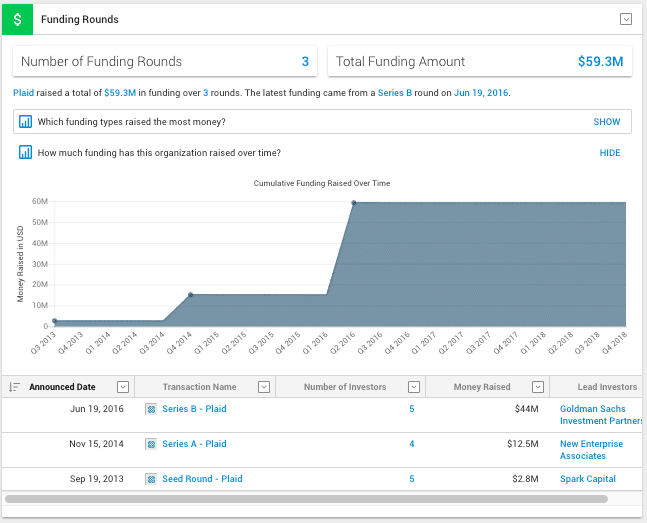Viewport: 647px width, 523px height.
Task: Open the Goldman Sachs Investment Partners lead investor link
Action: 600,415
